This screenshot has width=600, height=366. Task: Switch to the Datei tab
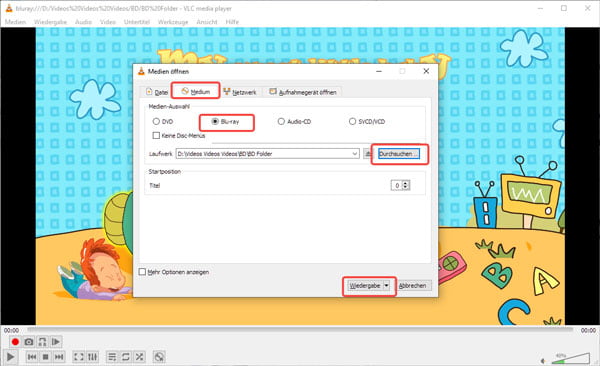click(157, 92)
